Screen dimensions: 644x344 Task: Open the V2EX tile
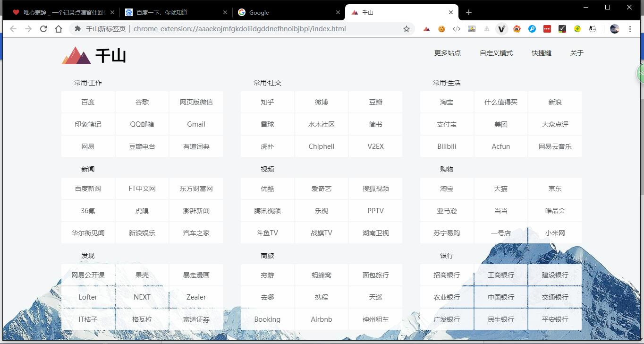(376, 146)
